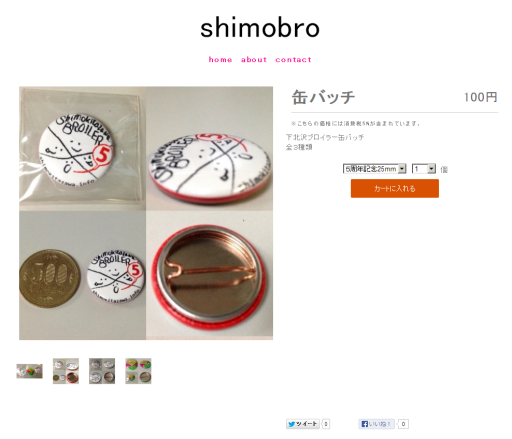Click the Facebook like icon

click(365, 424)
